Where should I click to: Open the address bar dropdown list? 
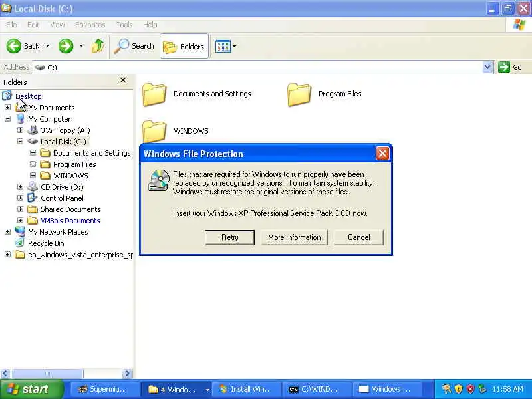(x=487, y=67)
